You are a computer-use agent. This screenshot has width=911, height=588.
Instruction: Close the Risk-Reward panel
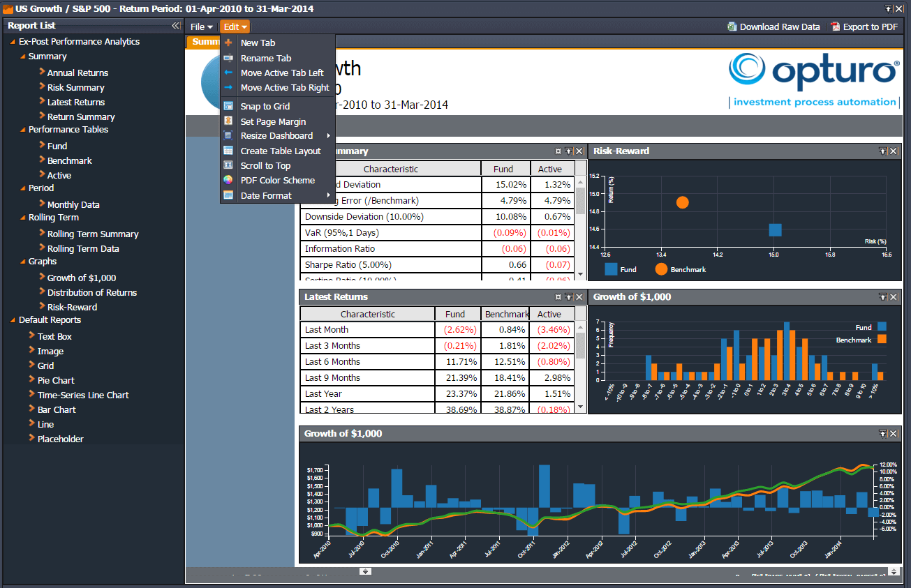[894, 151]
